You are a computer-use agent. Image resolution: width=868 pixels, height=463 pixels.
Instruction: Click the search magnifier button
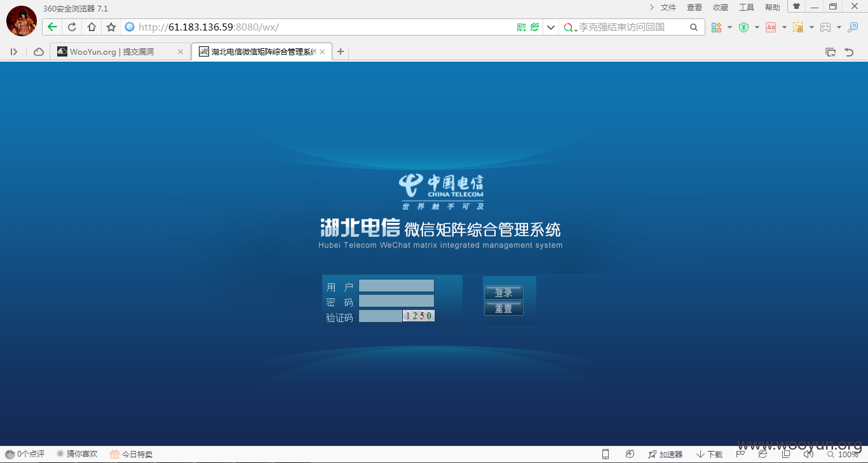tap(694, 27)
